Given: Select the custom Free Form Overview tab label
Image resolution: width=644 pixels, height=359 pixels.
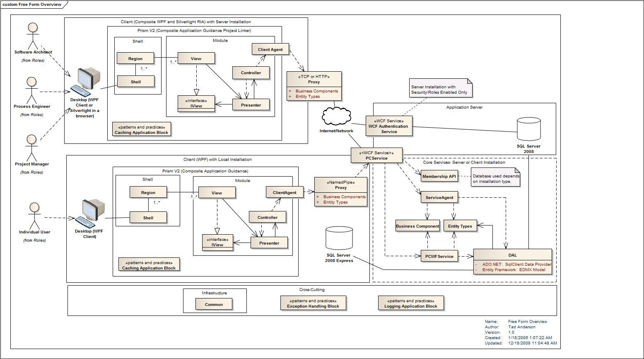Looking at the screenshot, I should point(32,5).
